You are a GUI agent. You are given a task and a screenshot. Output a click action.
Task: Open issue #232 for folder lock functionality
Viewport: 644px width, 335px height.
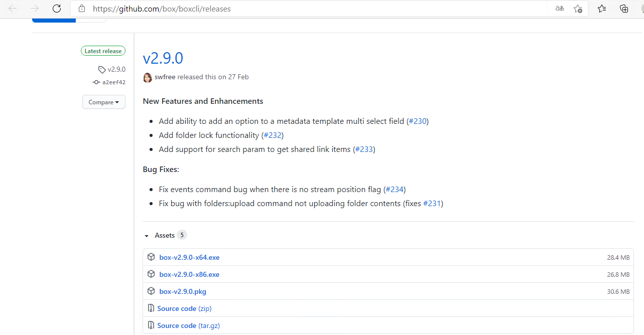[273, 135]
